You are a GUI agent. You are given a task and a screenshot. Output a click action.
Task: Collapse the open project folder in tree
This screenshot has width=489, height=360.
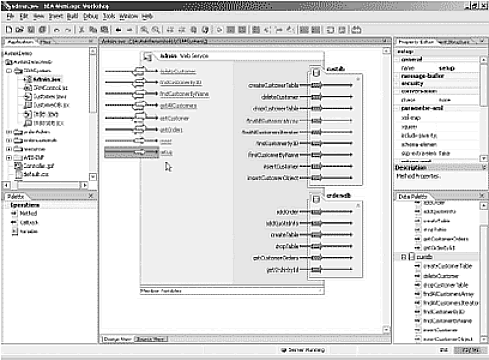9,71
